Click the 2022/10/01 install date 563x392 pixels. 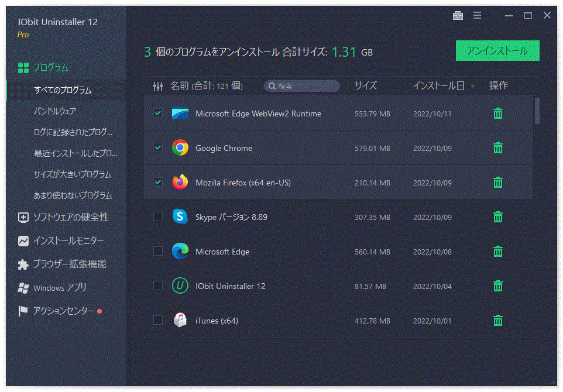[x=432, y=321]
